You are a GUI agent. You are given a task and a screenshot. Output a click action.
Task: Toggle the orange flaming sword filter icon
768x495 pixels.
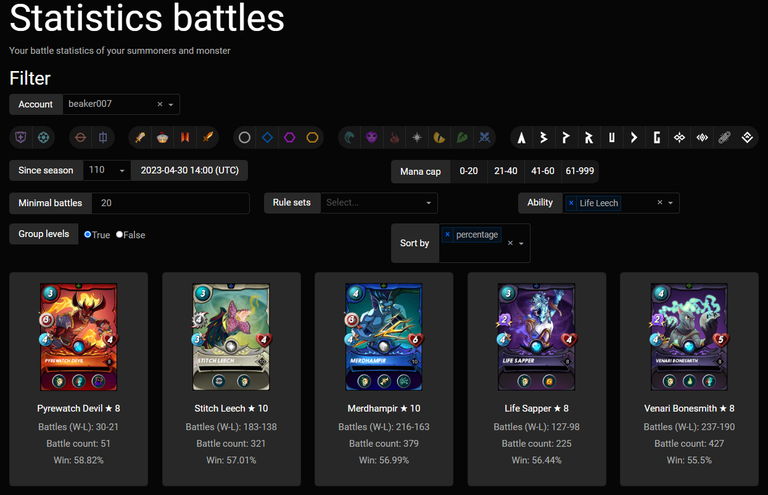[x=208, y=138]
